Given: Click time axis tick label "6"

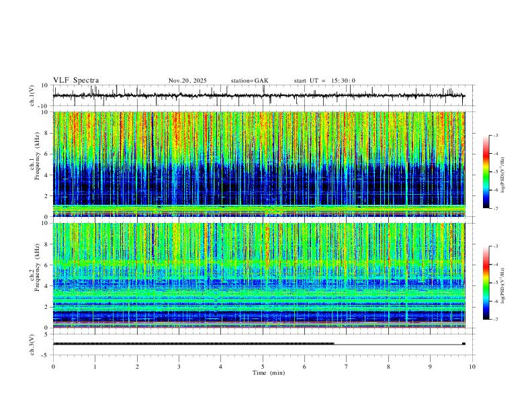Looking at the screenshot, I should 305,367.
